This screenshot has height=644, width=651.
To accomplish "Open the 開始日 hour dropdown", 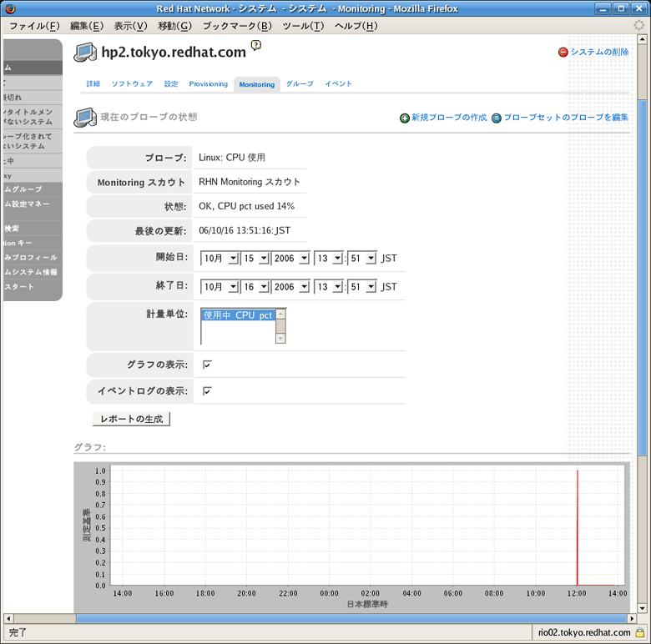I will (328, 258).
